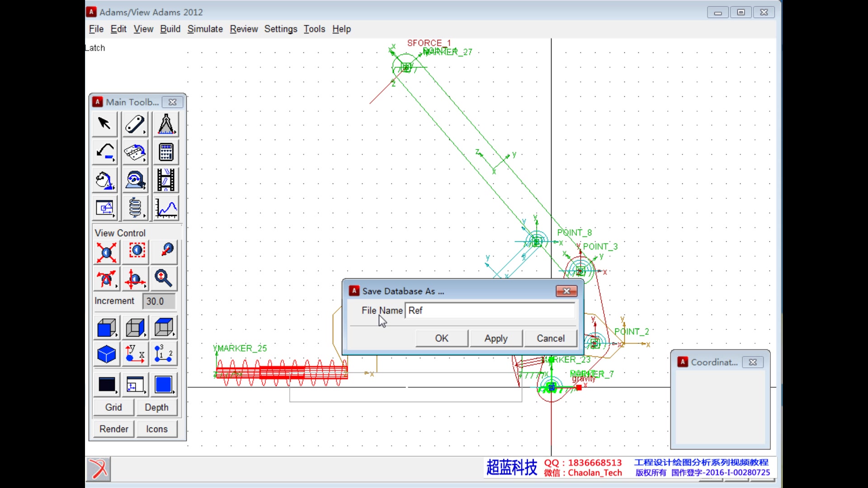Click OK in Save Database As dialog
The width and height of the screenshot is (868, 488).
442,338
